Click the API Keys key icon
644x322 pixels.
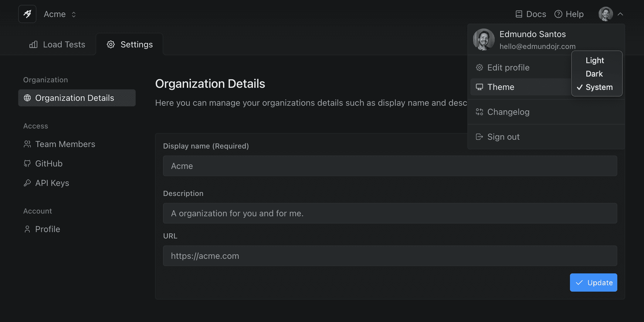point(27,183)
